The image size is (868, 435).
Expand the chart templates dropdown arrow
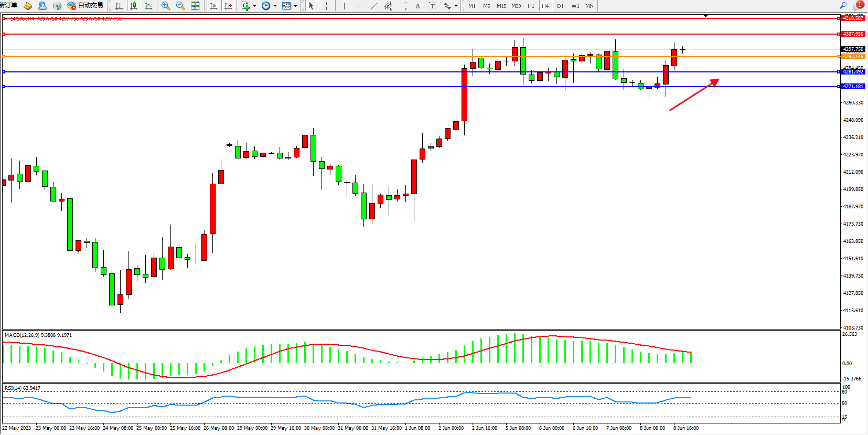[x=296, y=6]
